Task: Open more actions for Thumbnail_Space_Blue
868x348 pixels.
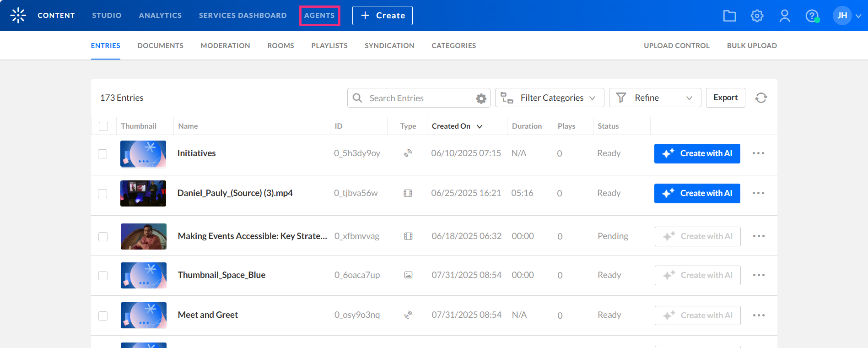Action: (759, 275)
